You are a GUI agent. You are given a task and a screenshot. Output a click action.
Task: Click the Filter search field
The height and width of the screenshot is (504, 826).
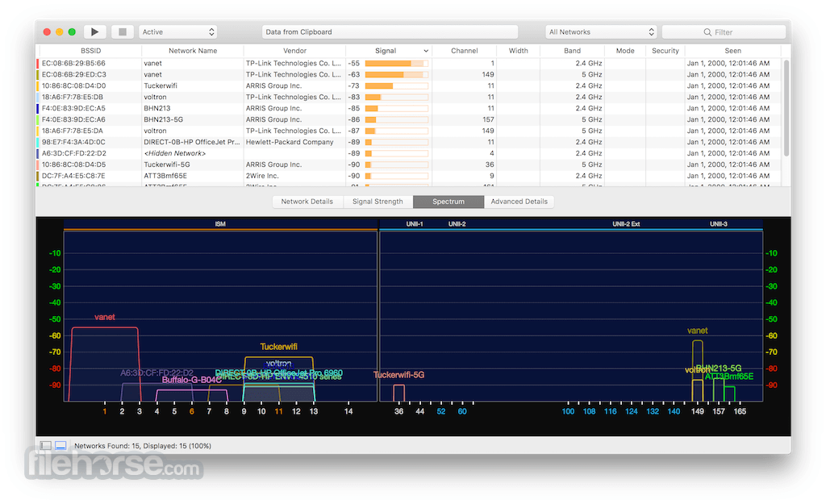pos(724,32)
